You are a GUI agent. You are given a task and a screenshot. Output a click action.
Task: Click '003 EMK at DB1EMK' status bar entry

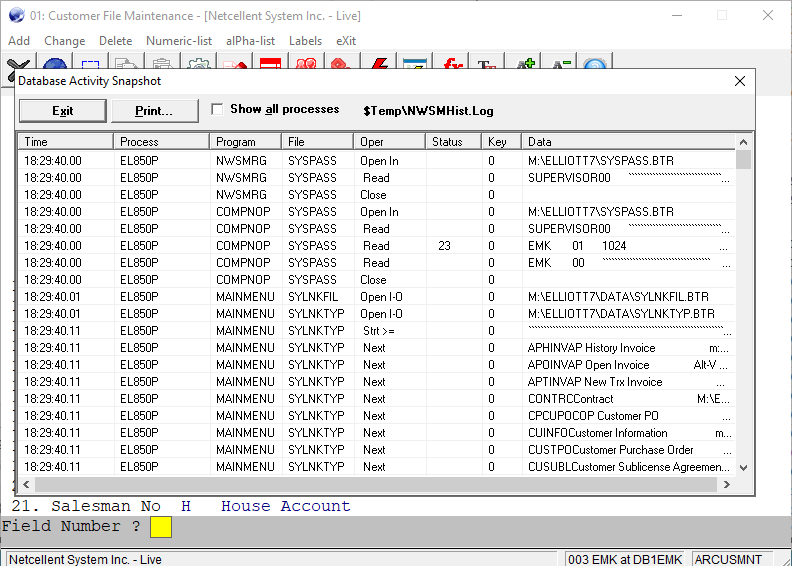point(625,559)
